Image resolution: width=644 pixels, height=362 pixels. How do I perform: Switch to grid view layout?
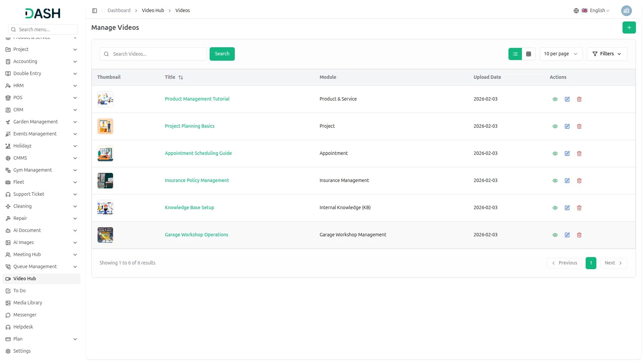point(529,54)
